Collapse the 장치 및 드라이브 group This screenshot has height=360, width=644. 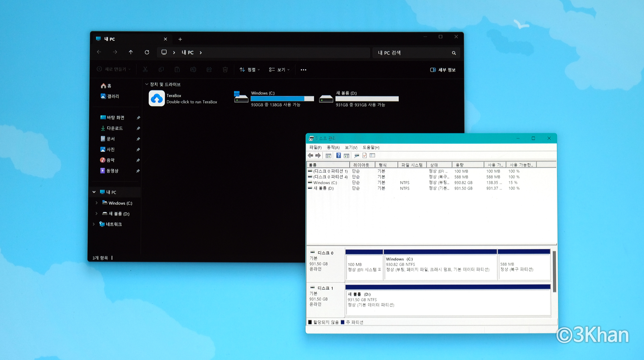pyautogui.click(x=147, y=84)
